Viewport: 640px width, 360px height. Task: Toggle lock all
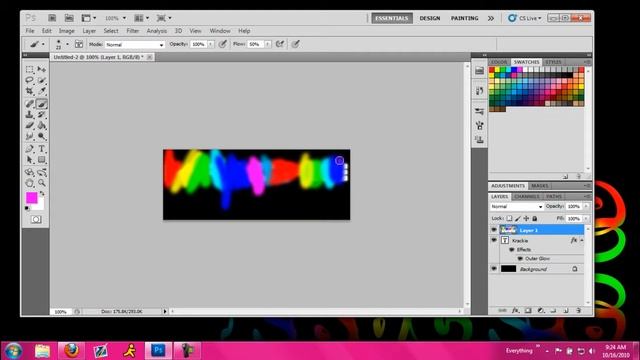pyautogui.click(x=535, y=218)
